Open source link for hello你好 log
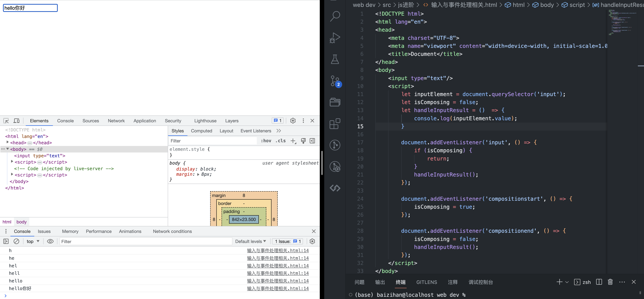 pos(277,289)
